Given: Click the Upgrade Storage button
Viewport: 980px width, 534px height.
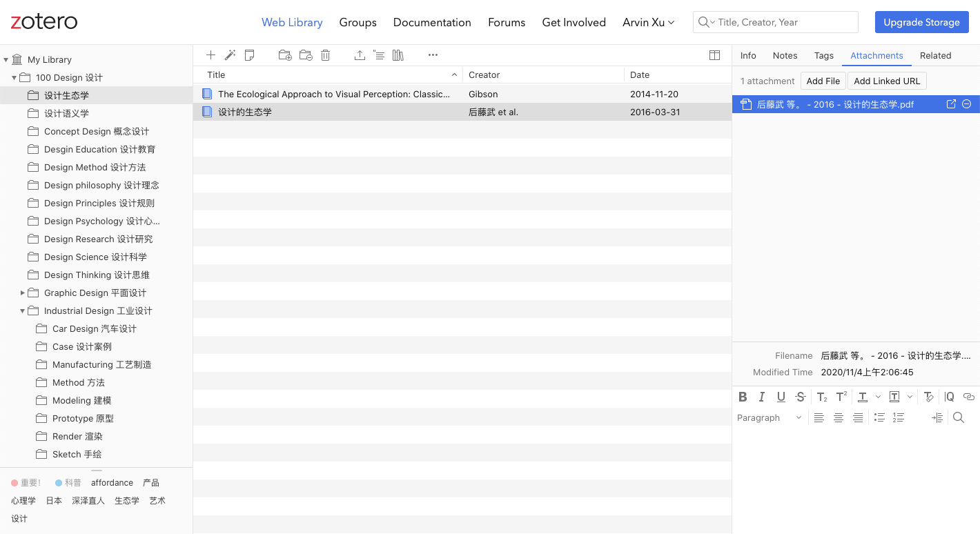Looking at the screenshot, I should [921, 22].
